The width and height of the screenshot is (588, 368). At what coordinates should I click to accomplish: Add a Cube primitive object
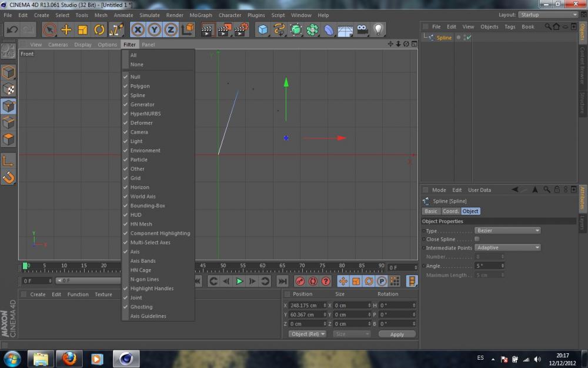(x=263, y=29)
